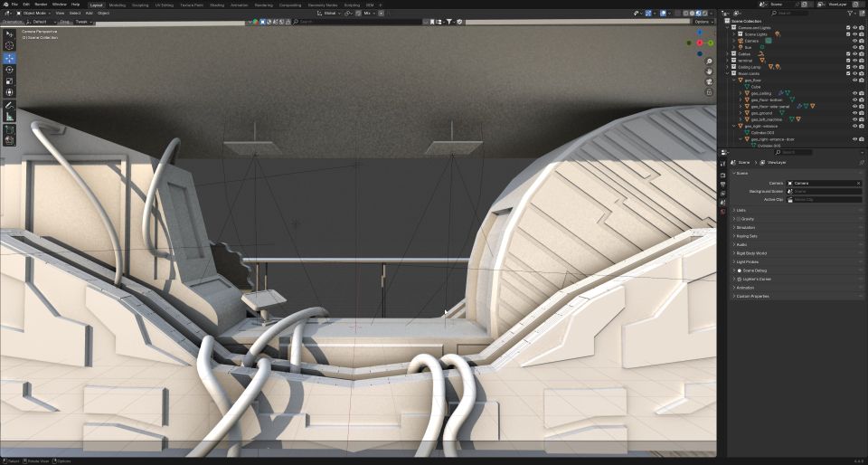Click the Background Scene field
The width and height of the screenshot is (868, 465).
click(x=825, y=191)
